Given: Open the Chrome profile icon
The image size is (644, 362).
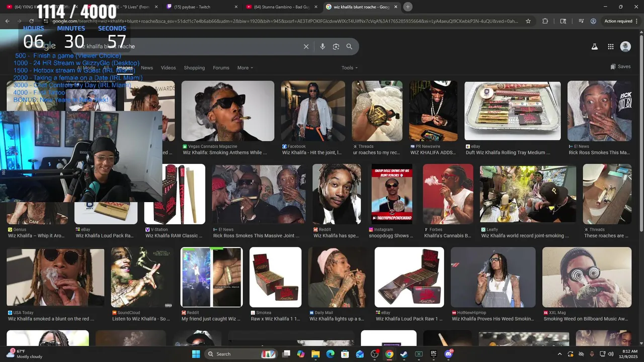Looking at the screenshot, I should (594, 21).
